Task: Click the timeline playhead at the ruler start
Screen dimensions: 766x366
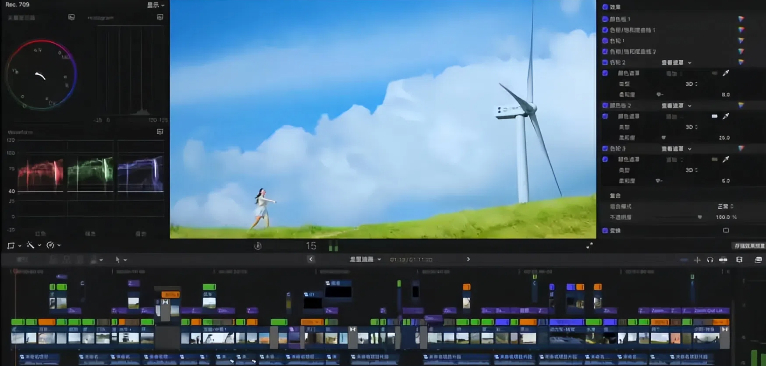Action: [x=15, y=271]
